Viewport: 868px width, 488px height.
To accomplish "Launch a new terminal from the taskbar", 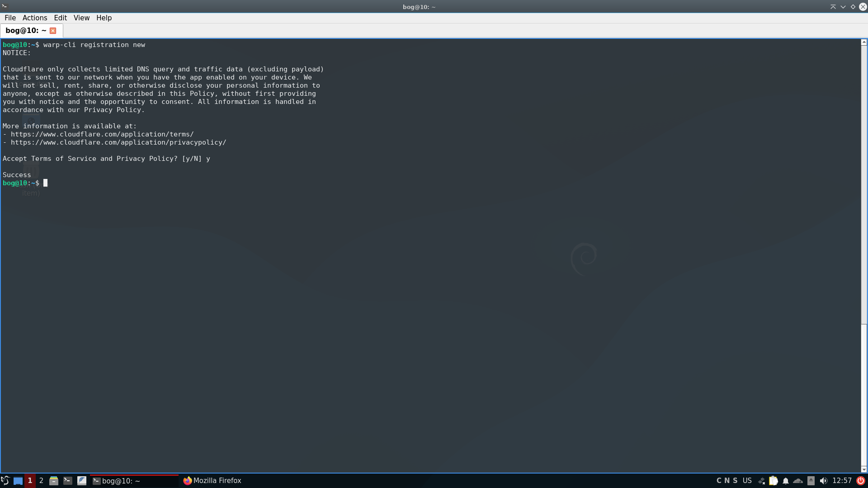I will coord(68,480).
